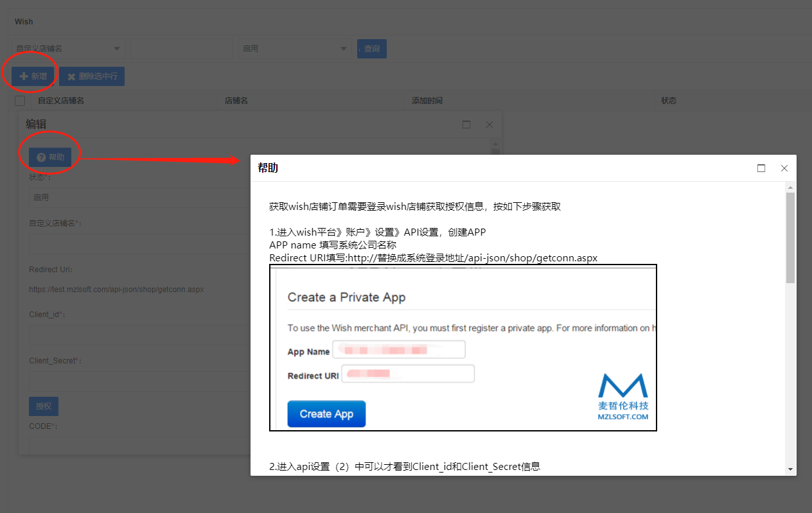The width and height of the screenshot is (812, 513).
Task: Click the 授权 authorize button
Action: click(44, 406)
